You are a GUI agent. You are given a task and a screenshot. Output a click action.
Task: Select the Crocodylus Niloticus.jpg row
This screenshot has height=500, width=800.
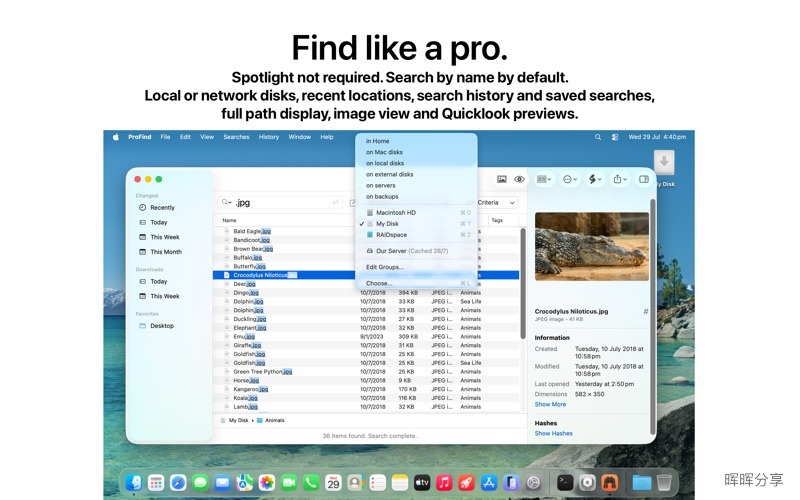coord(366,275)
